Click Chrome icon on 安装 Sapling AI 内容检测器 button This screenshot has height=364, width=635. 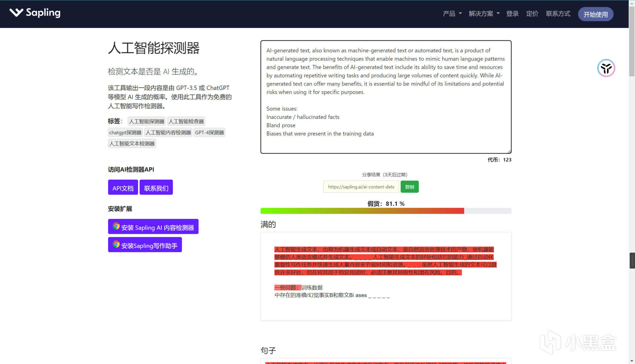point(116,226)
